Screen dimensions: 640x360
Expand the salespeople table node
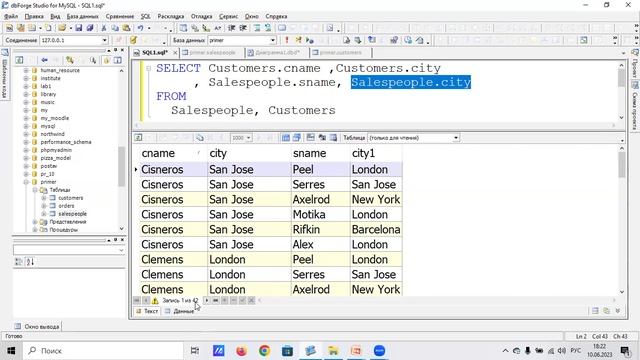pyautogui.click(x=44, y=214)
